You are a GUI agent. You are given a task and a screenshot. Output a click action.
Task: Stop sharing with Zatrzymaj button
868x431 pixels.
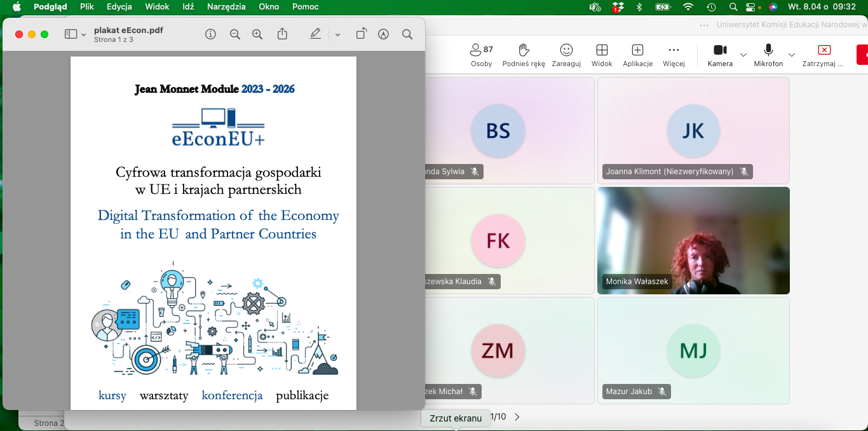[824, 55]
